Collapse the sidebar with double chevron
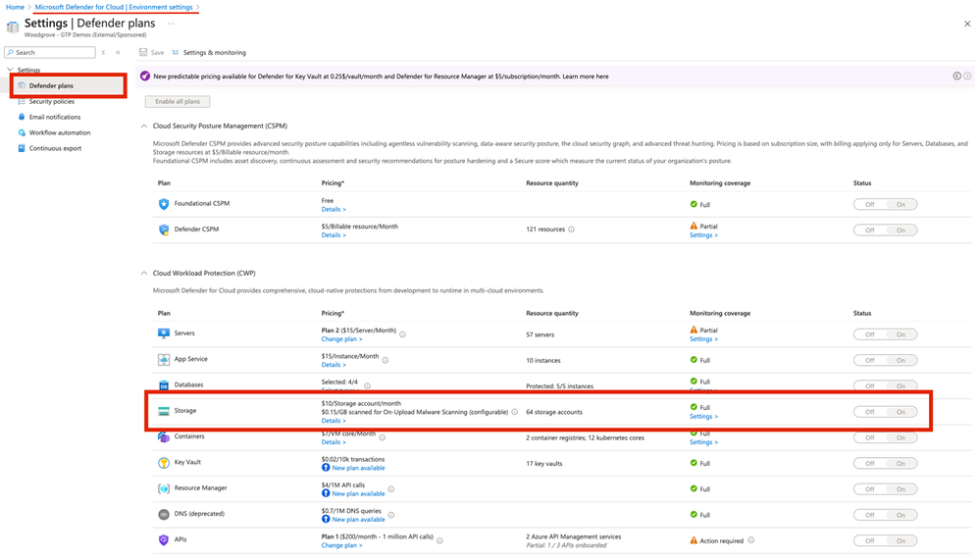The height and width of the screenshot is (560, 980). (118, 53)
